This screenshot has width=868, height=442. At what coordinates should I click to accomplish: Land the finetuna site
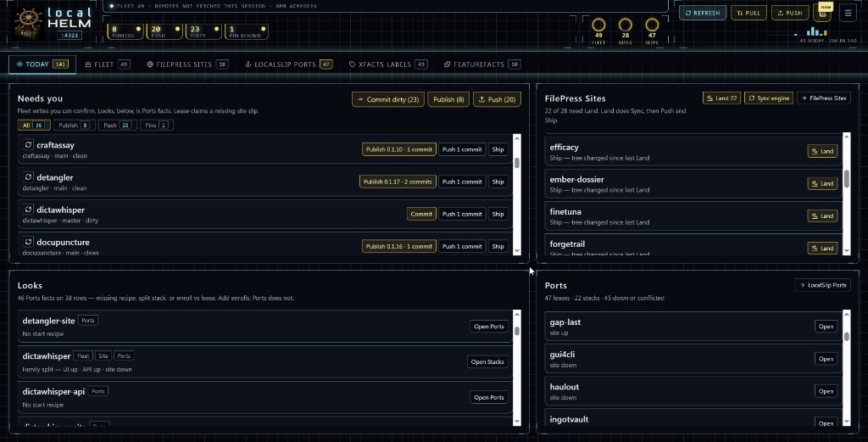coord(822,215)
